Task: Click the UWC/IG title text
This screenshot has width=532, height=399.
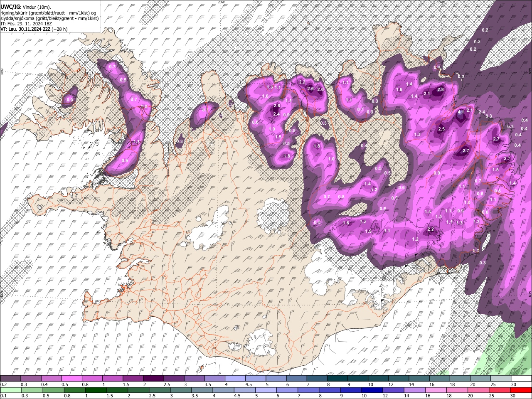Action: (10, 7)
